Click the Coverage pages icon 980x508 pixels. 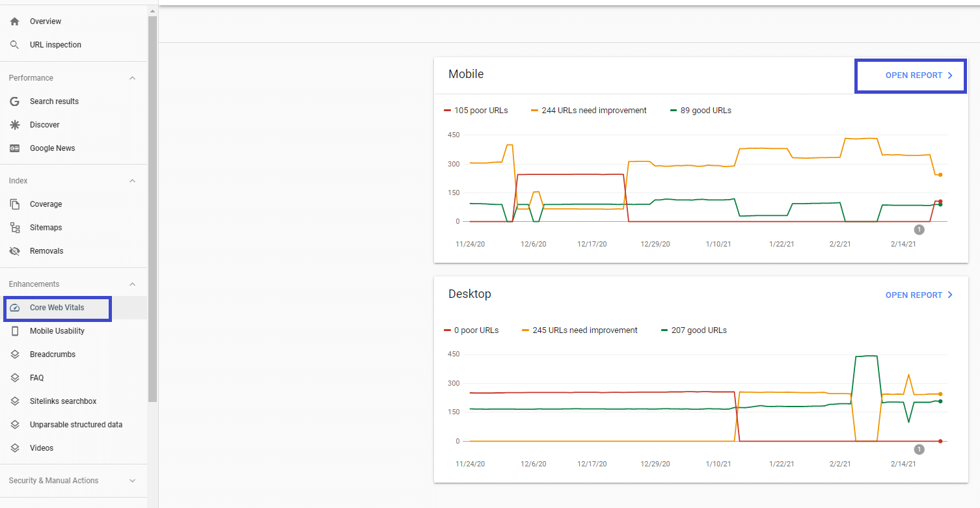[14, 204]
